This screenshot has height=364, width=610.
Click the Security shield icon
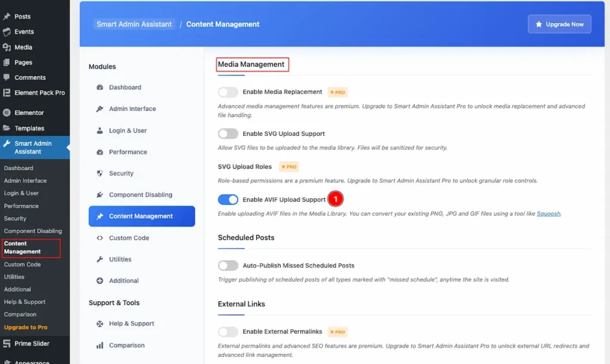click(x=100, y=173)
